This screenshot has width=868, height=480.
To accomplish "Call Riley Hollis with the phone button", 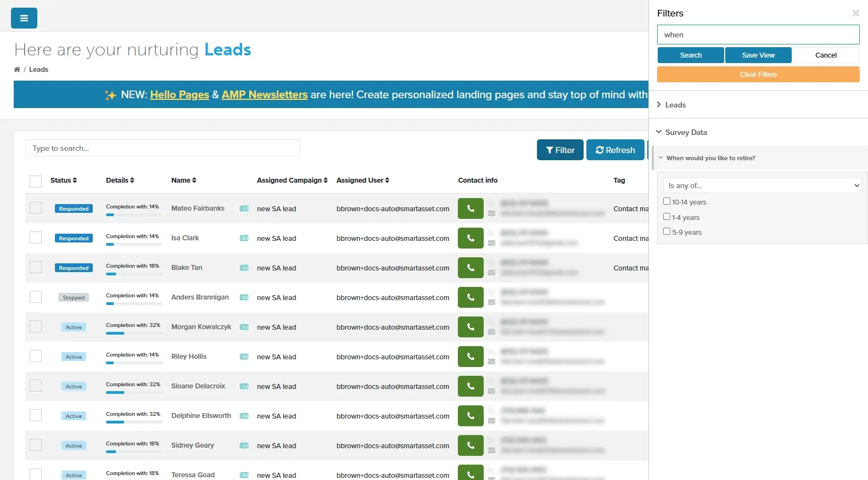I will (x=471, y=357).
